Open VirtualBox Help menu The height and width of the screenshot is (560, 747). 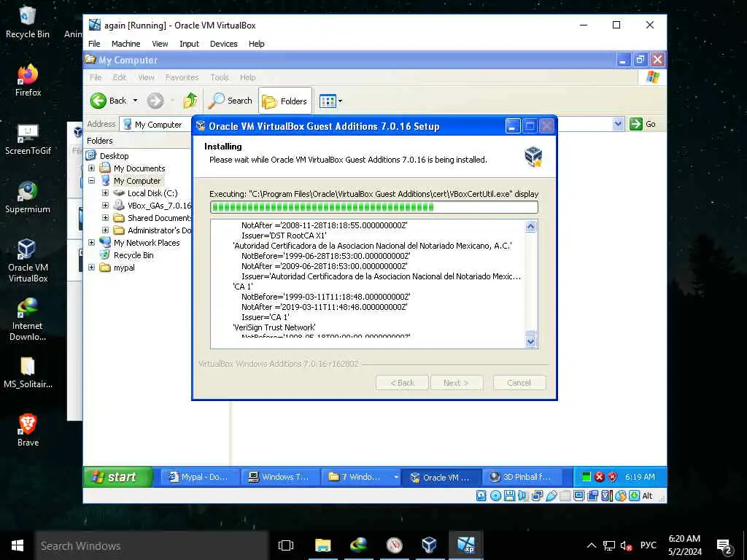[256, 44]
